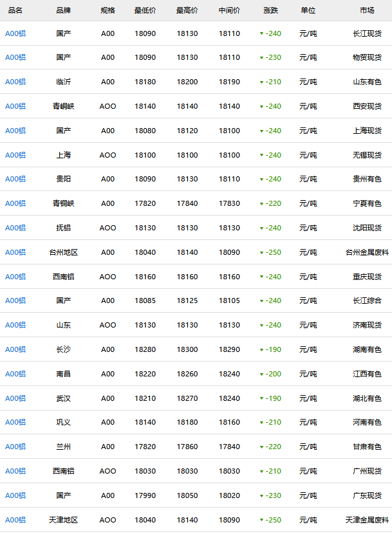The width and height of the screenshot is (392, 536).
Task: Click the A00铝 link in the 长江现货 row
Action: click(x=15, y=33)
